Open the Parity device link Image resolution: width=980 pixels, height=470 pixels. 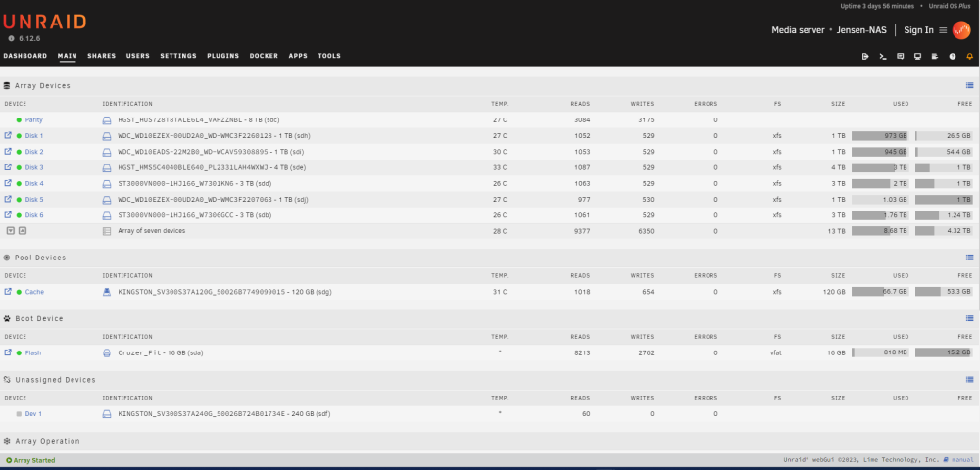click(33, 119)
